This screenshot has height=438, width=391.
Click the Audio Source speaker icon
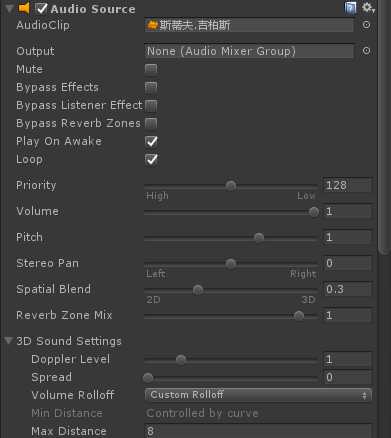24,8
